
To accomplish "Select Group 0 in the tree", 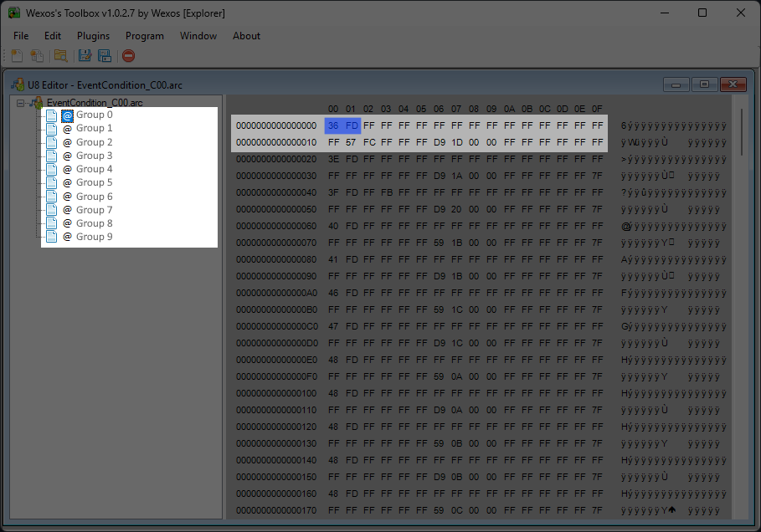I will (x=94, y=115).
